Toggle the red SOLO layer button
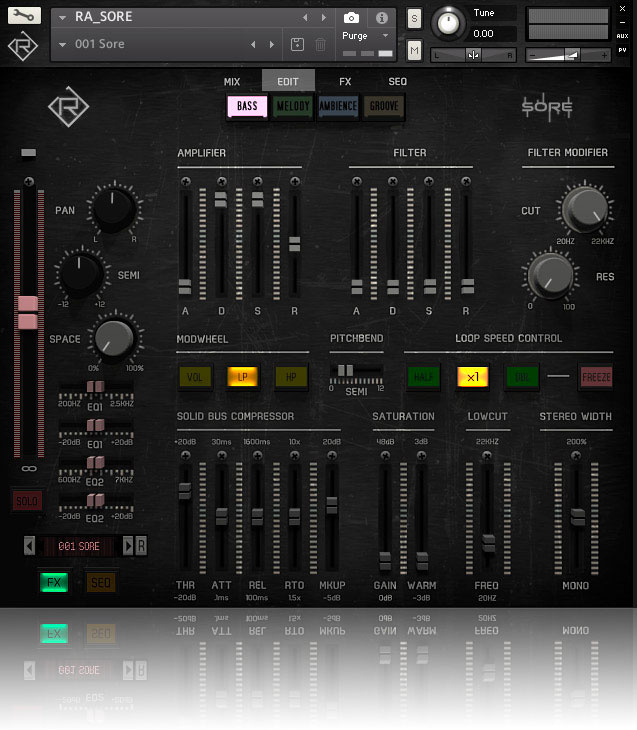Viewport: 637px width, 730px height. pyautogui.click(x=28, y=501)
